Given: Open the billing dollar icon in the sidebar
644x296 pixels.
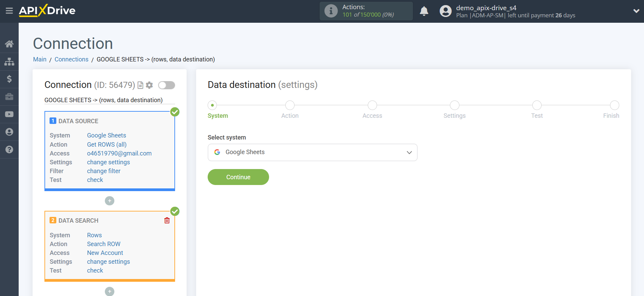Looking at the screenshot, I should click(x=9, y=79).
